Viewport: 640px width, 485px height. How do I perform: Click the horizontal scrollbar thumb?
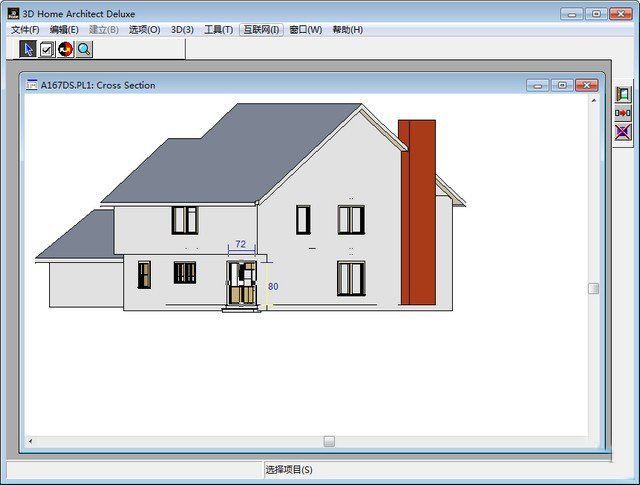tap(329, 441)
